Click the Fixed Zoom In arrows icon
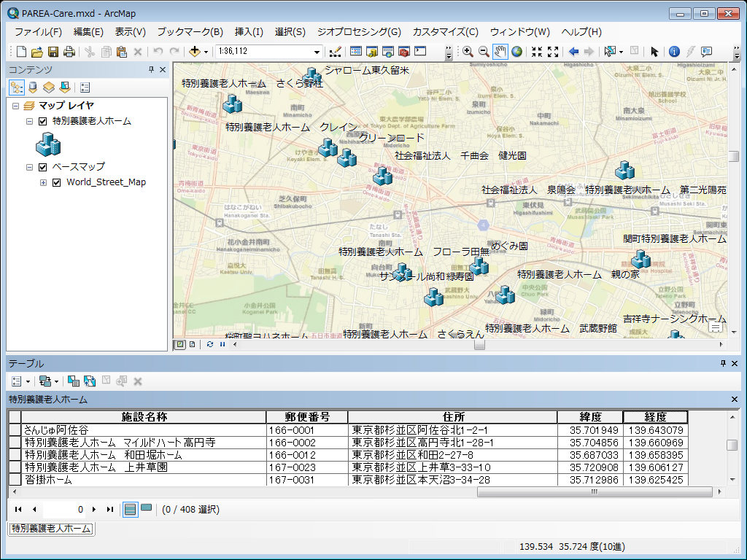 click(537, 52)
